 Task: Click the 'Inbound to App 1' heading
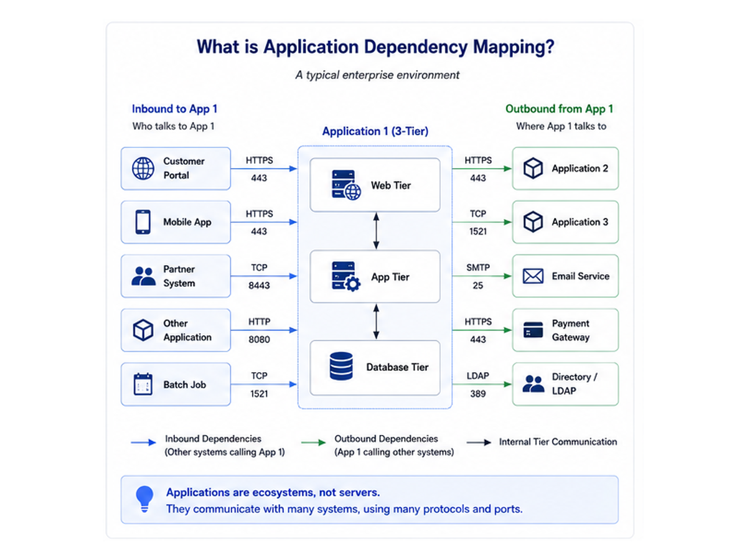click(175, 109)
